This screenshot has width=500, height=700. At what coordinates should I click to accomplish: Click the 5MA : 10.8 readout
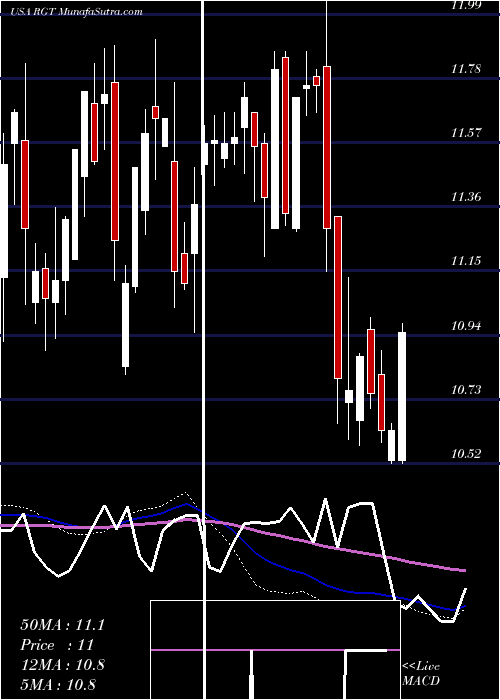click(x=58, y=684)
